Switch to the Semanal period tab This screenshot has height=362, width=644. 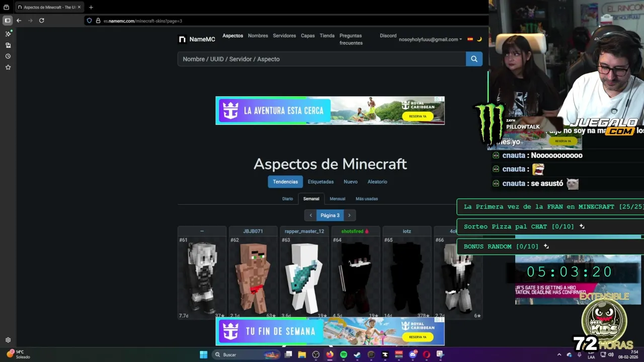[x=311, y=199]
